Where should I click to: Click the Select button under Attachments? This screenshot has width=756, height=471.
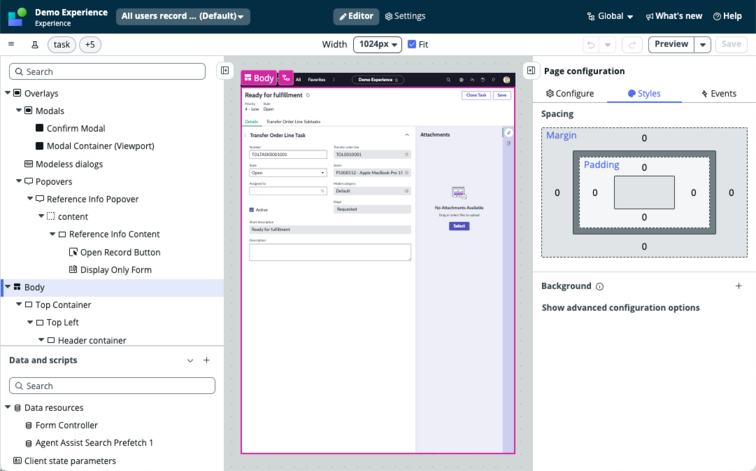coord(459,226)
